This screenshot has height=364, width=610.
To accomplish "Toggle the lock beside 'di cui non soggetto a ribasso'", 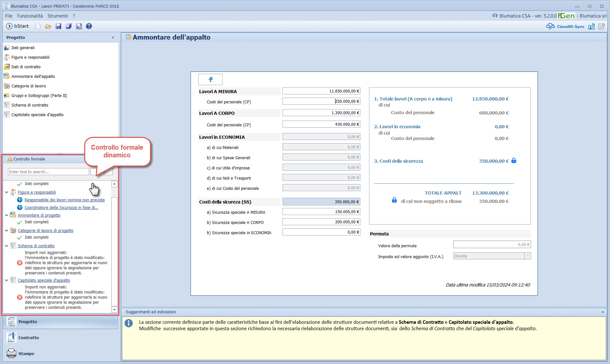I will click(394, 200).
